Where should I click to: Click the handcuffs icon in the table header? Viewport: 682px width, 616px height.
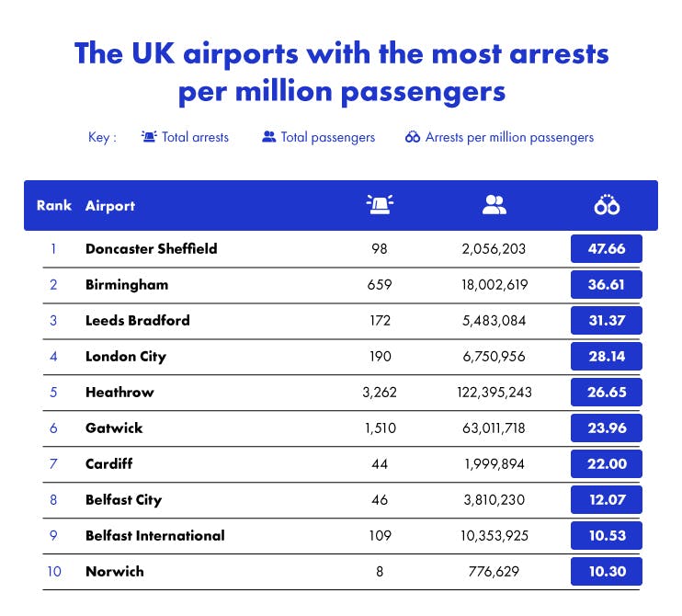[607, 205]
